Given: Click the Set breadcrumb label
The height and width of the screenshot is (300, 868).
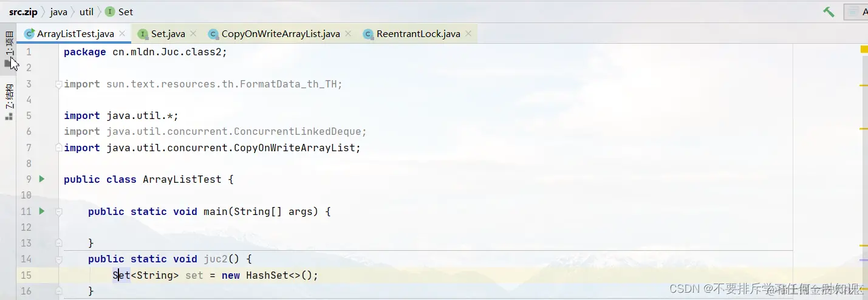Looking at the screenshot, I should [126, 12].
